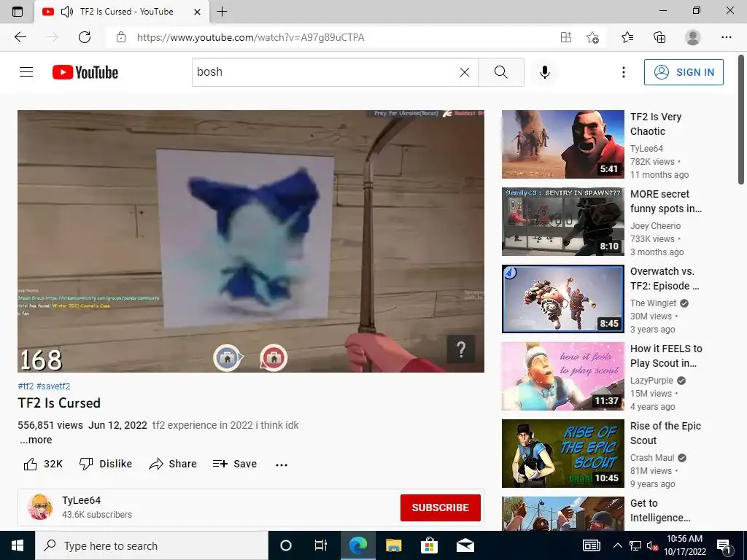Clear the search box text

pyautogui.click(x=465, y=72)
